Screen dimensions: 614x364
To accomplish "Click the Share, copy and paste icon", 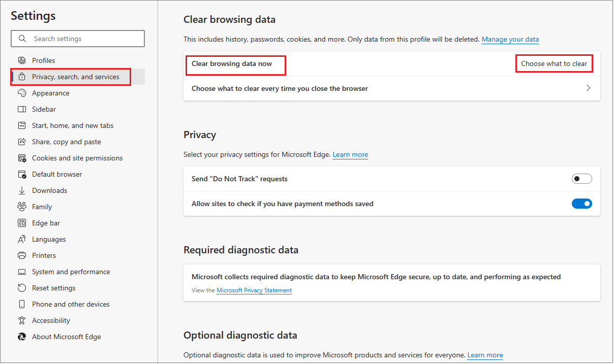I will click(22, 142).
